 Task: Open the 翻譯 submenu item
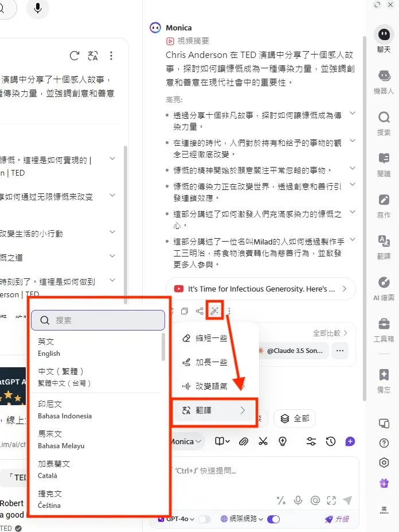click(214, 410)
